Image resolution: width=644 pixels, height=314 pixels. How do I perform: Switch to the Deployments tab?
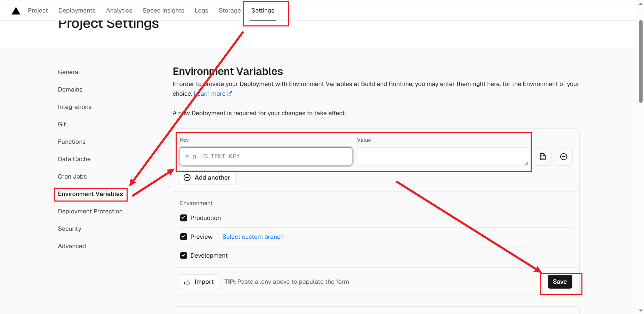tap(77, 10)
